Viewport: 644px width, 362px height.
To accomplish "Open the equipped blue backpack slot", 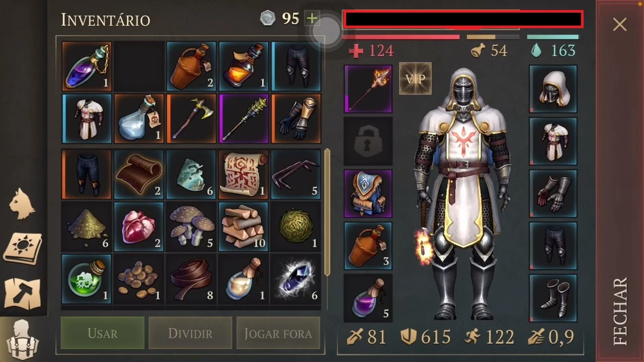I will 368,194.
